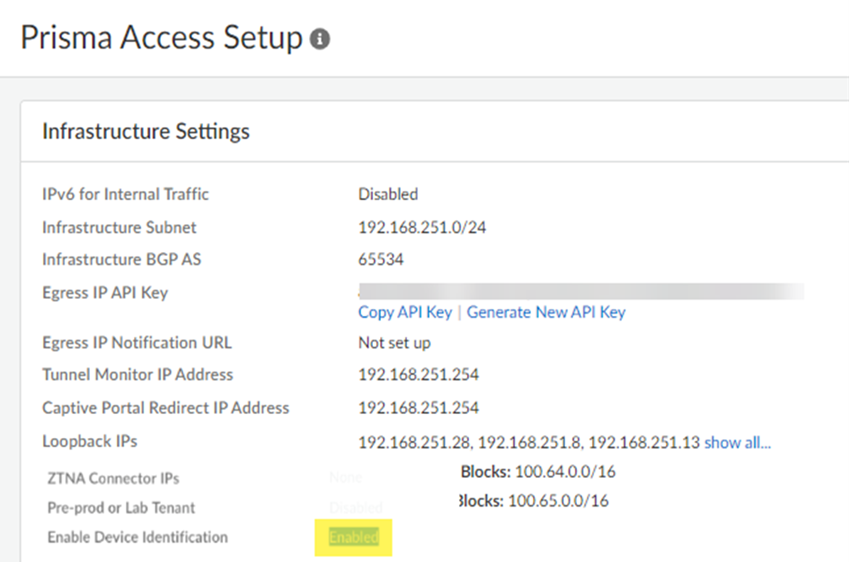This screenshot has height=562, width=850.
Task: Expand Loopback IPs with show all
Action: pos(737,442)
